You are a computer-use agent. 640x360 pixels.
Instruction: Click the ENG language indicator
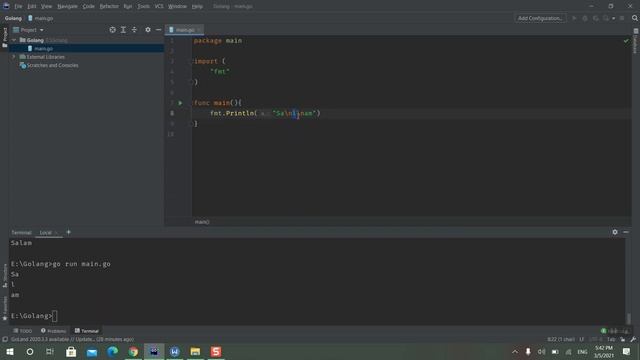[x=582, y=351]
